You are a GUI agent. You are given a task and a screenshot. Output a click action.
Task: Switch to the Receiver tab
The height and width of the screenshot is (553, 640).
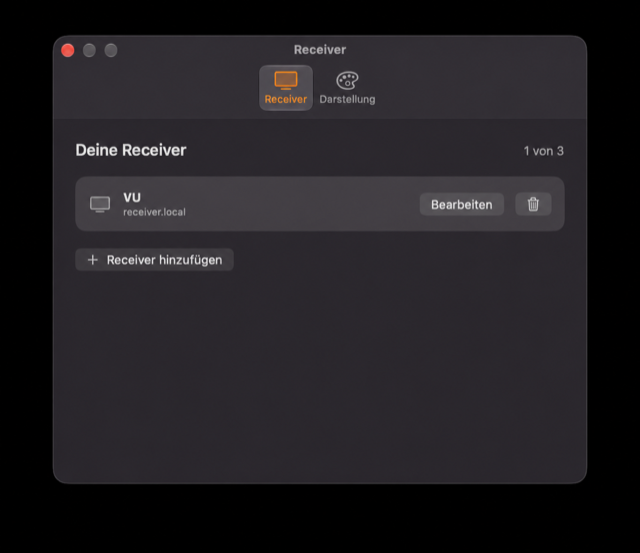point(286,88)
